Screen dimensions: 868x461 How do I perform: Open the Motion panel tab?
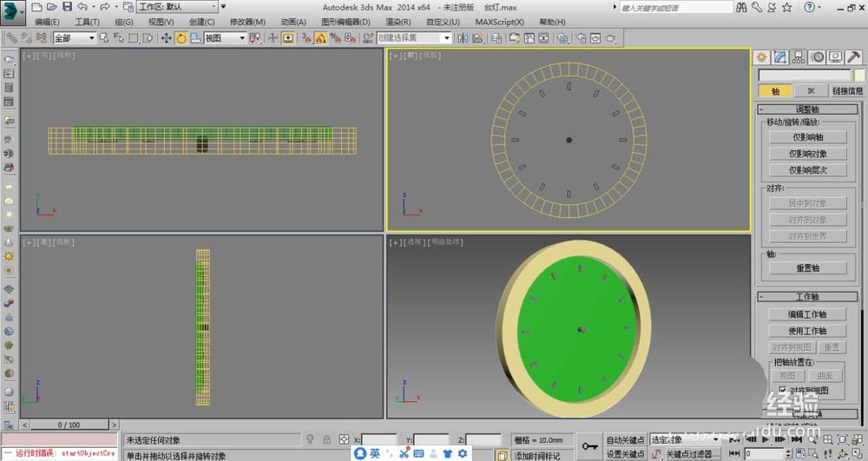(x=817, y=57)
